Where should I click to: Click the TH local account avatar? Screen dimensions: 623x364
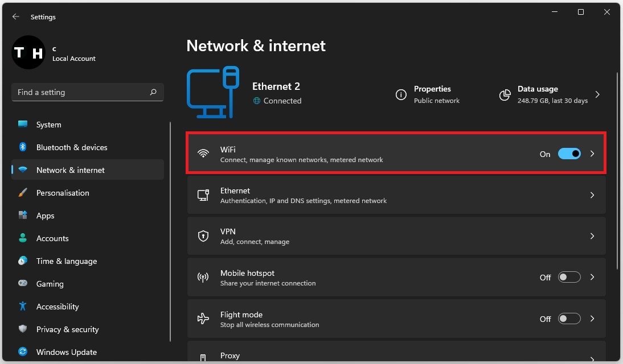[28, 53]
